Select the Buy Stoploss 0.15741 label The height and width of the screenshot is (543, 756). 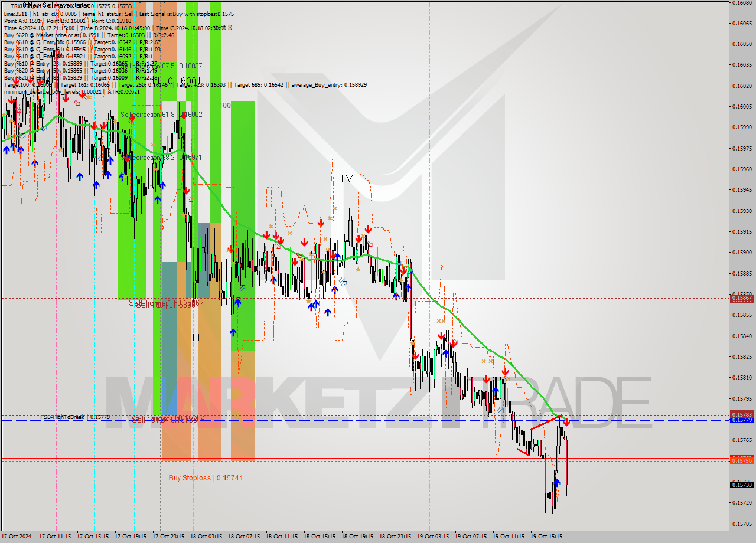point(206,477)
